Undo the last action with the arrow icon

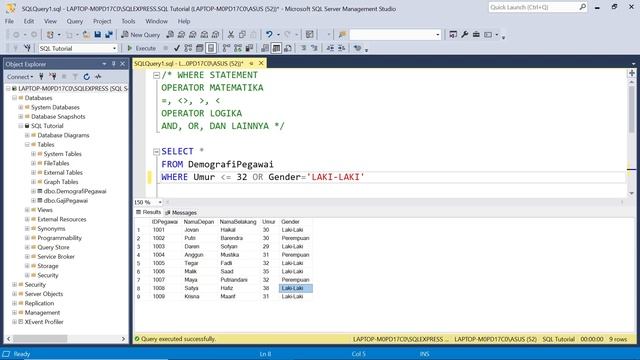[x=269, y=35]
